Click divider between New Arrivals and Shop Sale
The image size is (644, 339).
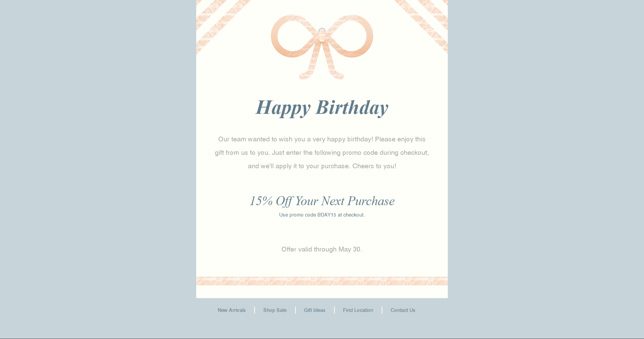point(255,310)
